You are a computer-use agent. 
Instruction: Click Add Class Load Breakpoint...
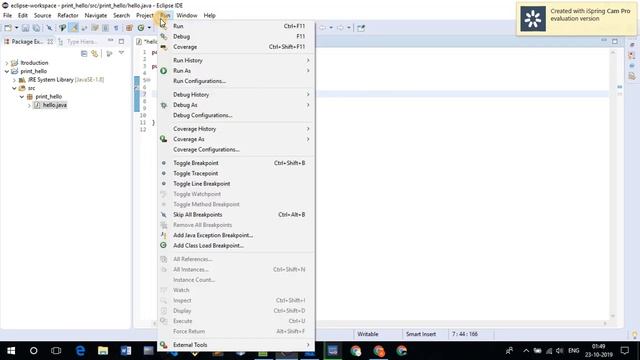pyautogui.click(x=236, y=246)
